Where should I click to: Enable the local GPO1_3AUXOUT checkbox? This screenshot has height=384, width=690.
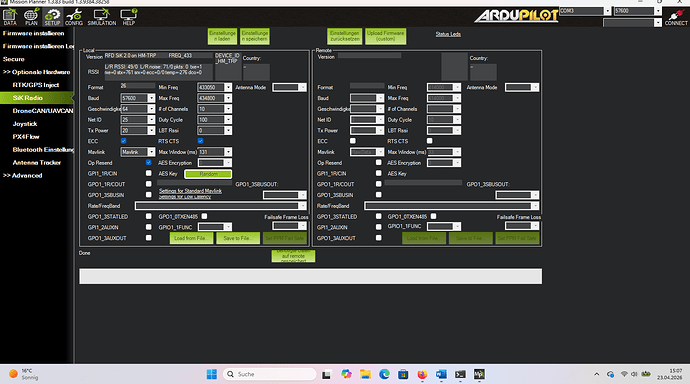[x=149, y=238]
